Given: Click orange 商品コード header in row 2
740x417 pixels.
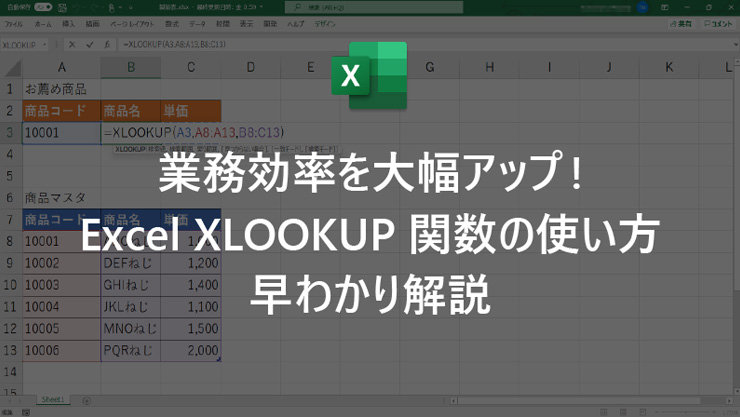Looking at the screenshot, I should 61,111.
